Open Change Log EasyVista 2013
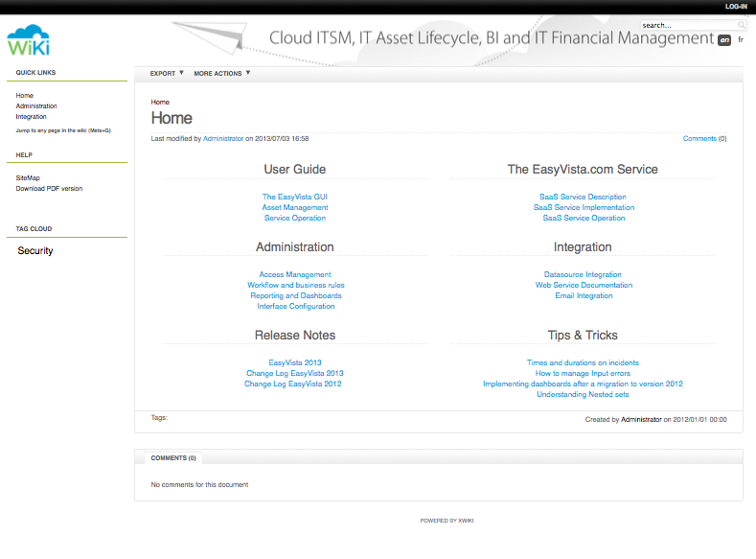756x559 pixels. coord(295,373)
